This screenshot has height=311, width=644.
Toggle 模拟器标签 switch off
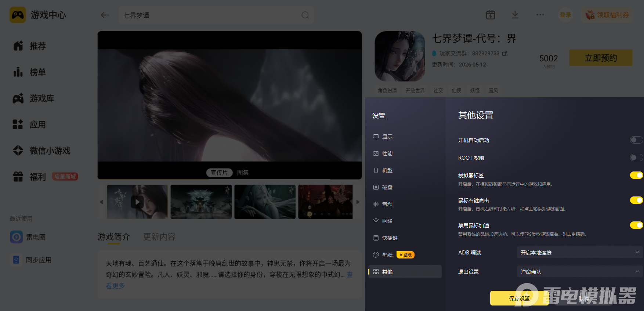[636, 175]
